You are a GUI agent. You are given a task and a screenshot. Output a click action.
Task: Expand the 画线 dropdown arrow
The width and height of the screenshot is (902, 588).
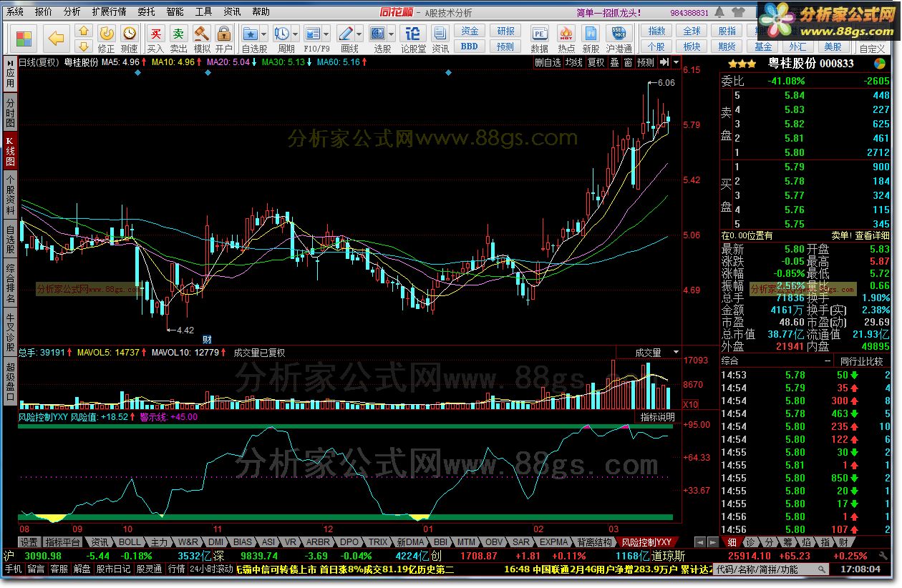(359, 34)
